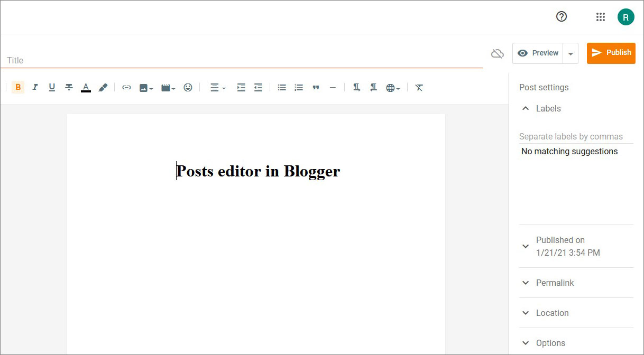The width and height of the screenshot is (644, 355).
Task: Insert special characters emoji icon
Action: point(188,88)
